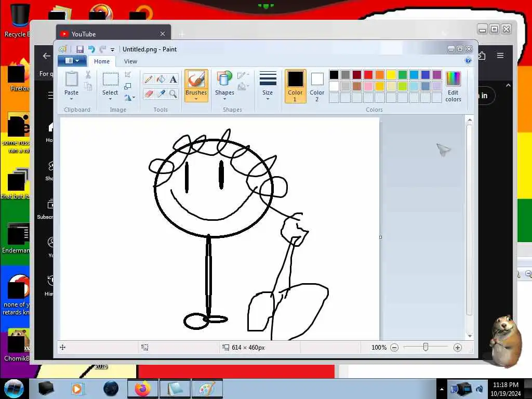Pick the purple color swatch
The height and width of the screenshot is (399, 532).
point(436,75)
